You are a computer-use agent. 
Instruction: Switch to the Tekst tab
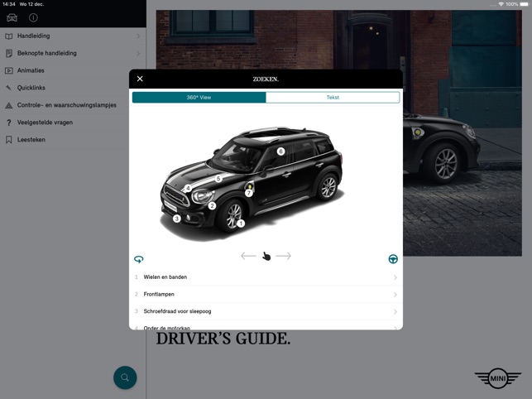click(x=333, y=98)
